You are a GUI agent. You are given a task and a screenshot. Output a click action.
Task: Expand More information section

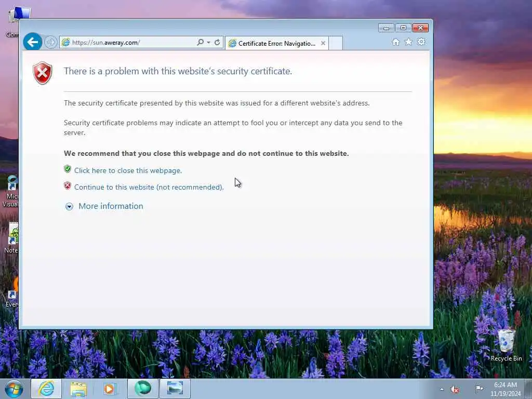[x=69, y=206]
